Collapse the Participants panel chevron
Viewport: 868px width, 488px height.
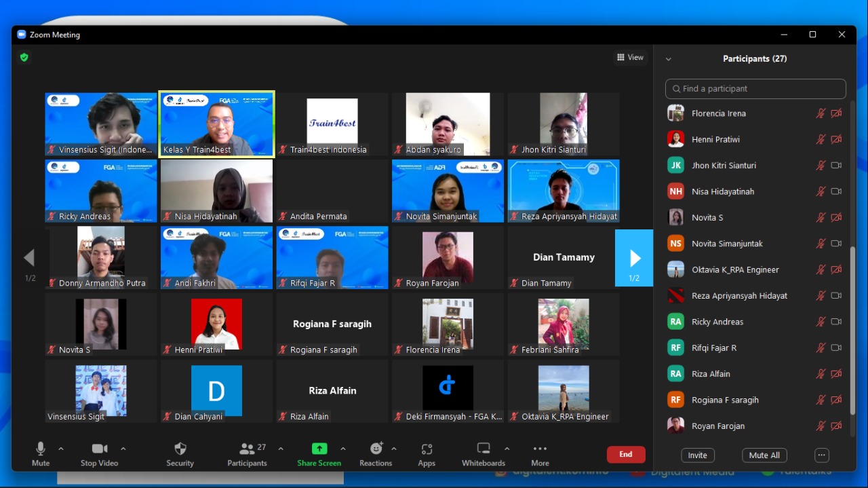pos(668,59)
